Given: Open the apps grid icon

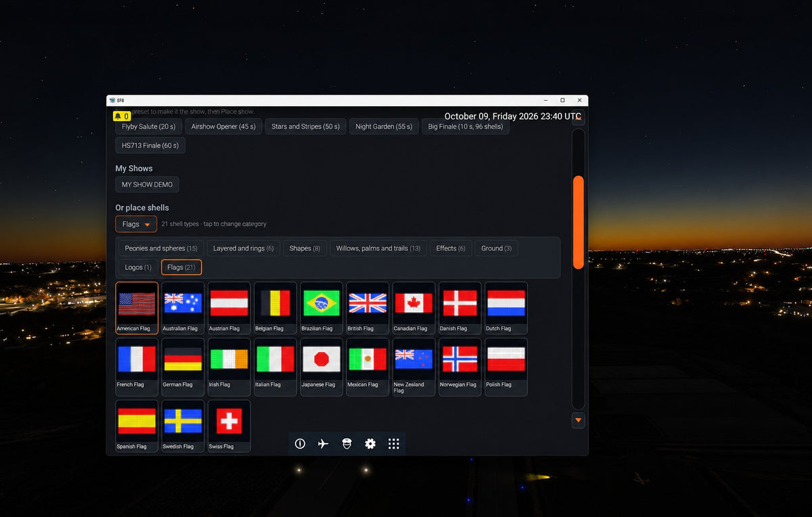Looking at the screenshot, I should (x=394, y=444).
